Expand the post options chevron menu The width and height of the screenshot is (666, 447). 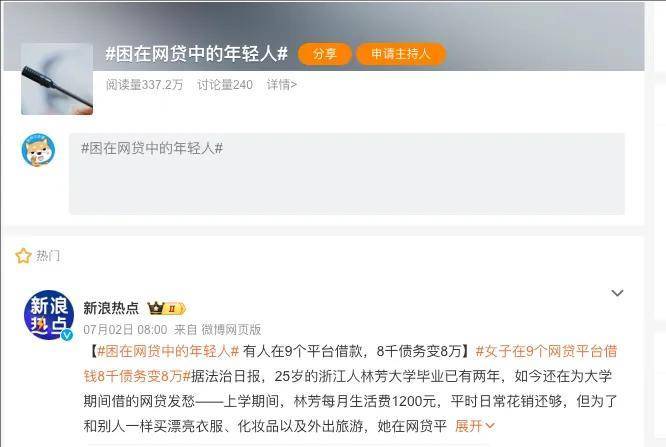coord(617,293)
